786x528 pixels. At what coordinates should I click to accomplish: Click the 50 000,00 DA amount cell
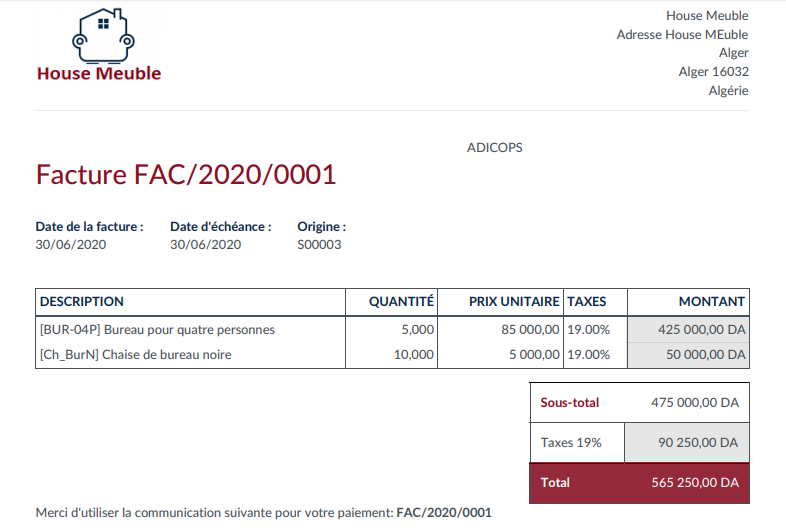click(x=705, y=354)
